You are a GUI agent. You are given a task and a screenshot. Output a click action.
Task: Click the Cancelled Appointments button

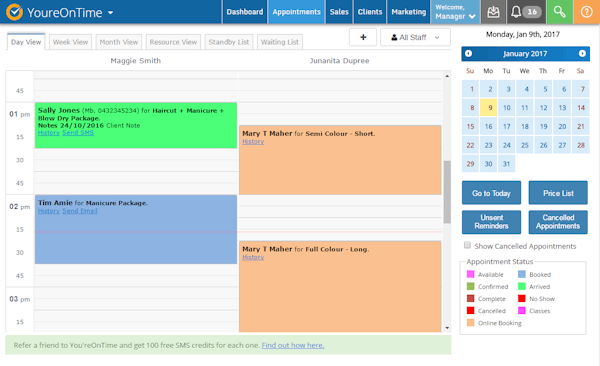pyautogui.click(x=558, y=222)
